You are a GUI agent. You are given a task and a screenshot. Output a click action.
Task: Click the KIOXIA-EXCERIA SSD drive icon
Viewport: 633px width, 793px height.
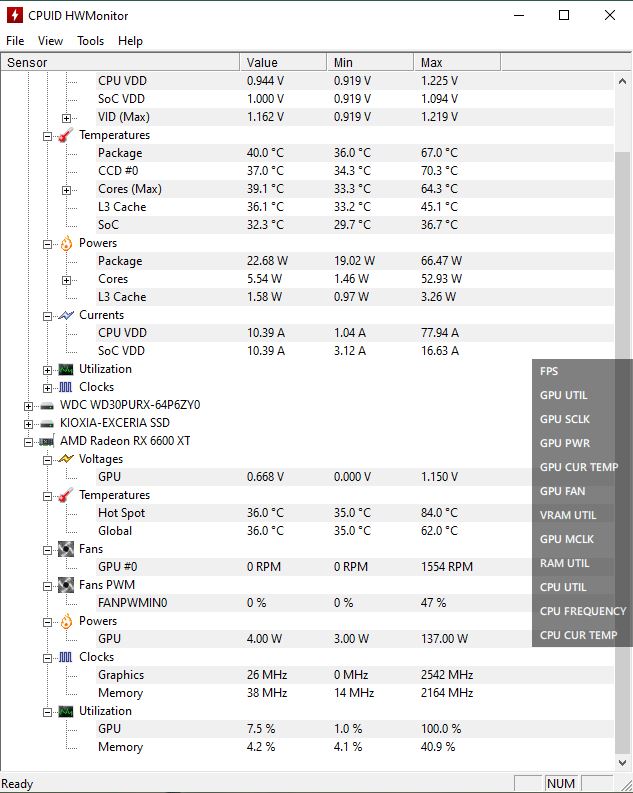coord(46,423)
